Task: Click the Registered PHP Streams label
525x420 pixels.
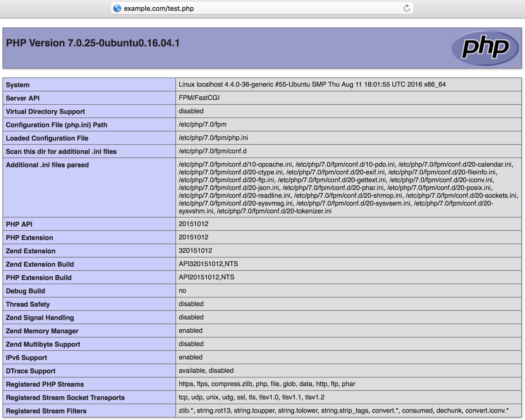Action: point(45,384)
